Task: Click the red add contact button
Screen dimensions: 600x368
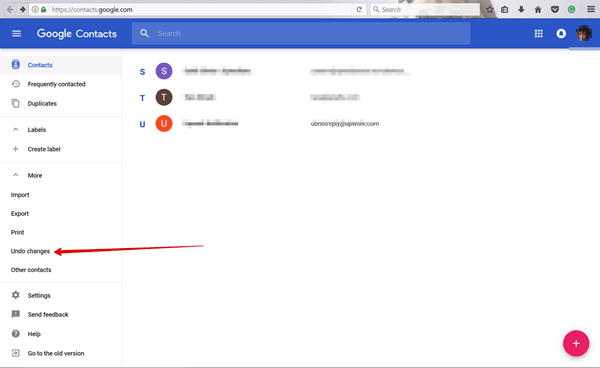Action: tap(576, 343)
